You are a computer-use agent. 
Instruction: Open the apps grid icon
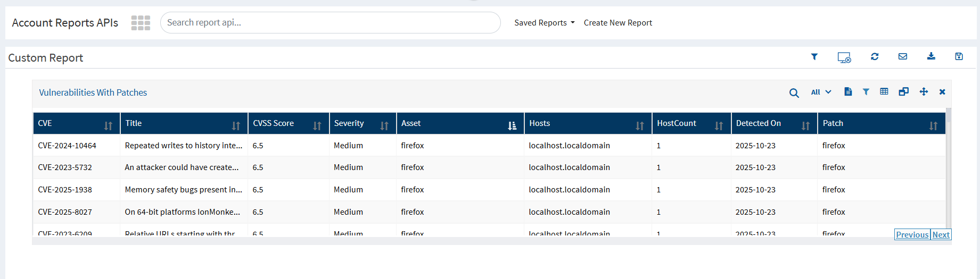(141, 23)
